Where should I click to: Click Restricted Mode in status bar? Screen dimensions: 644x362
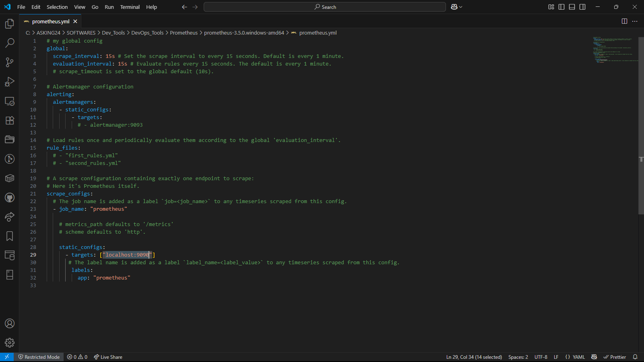pos(39,357)
